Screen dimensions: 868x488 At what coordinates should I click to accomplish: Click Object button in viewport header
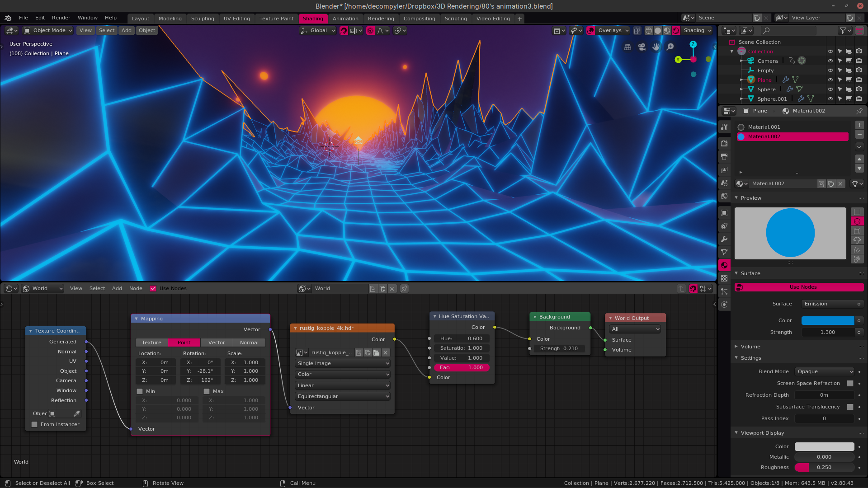pos(146,31)
